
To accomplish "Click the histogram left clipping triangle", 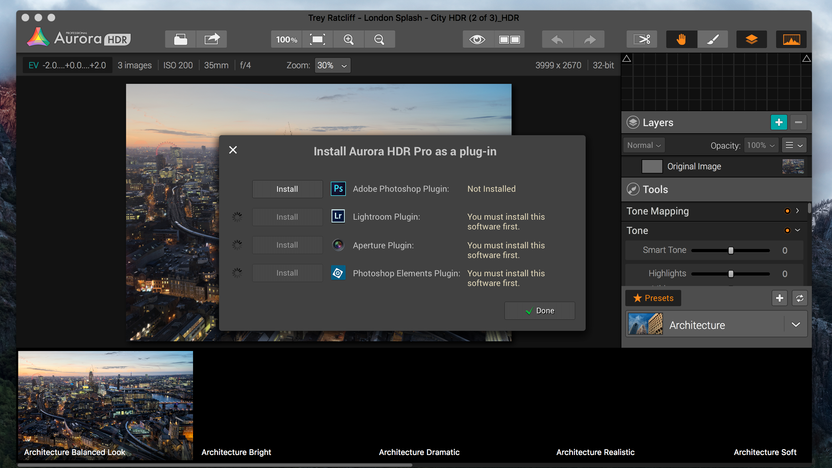I will [x=627, y=58].
